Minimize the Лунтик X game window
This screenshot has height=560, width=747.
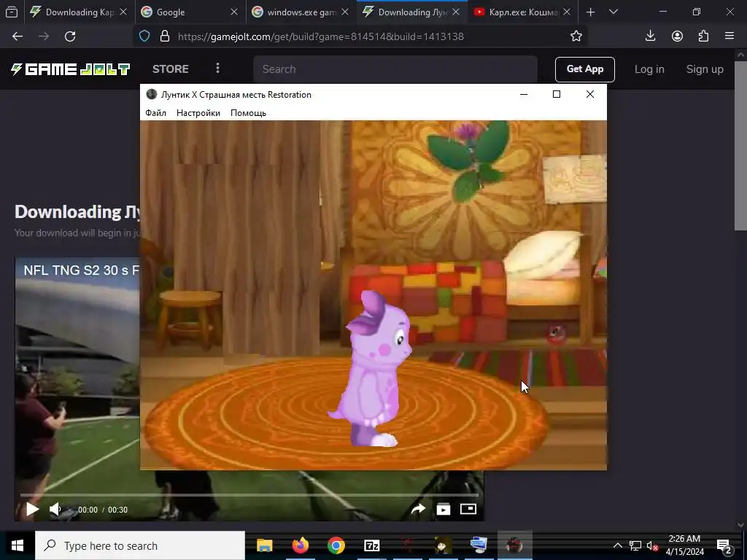coord(524,94)
